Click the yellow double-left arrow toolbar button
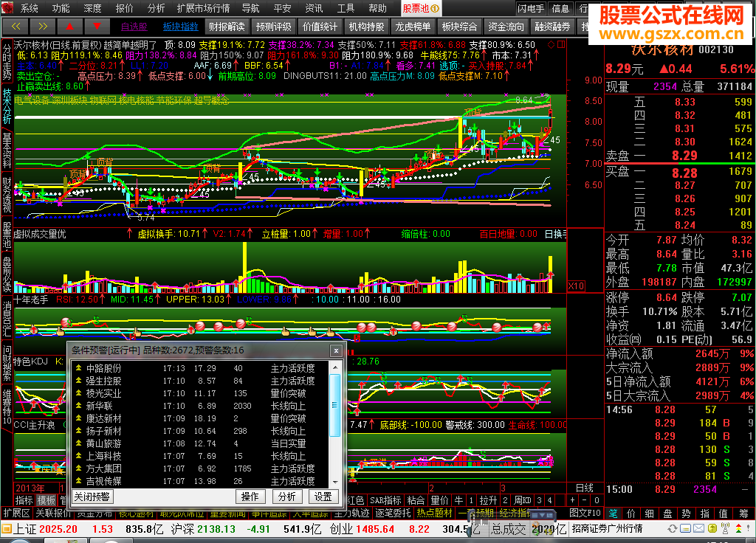Screen dimensions: 756x543 (16, 27)
